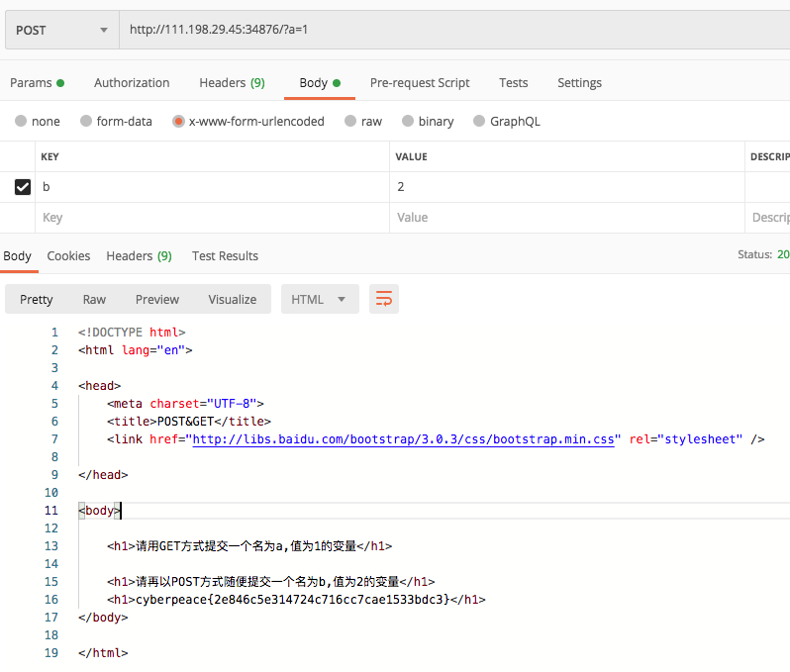Screen dimensions: 790x672
Task: Open the bootstrap.min.css link in response
Action: (x=403, y=439)
